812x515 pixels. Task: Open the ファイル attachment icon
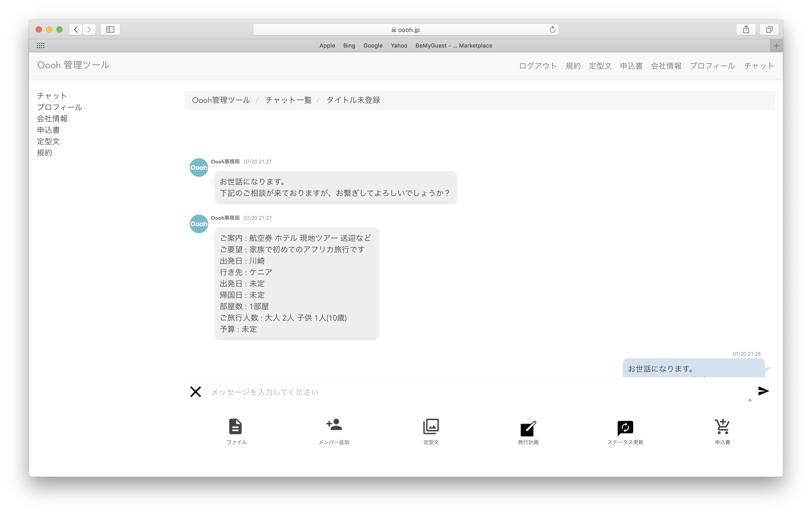coord(236,427)
